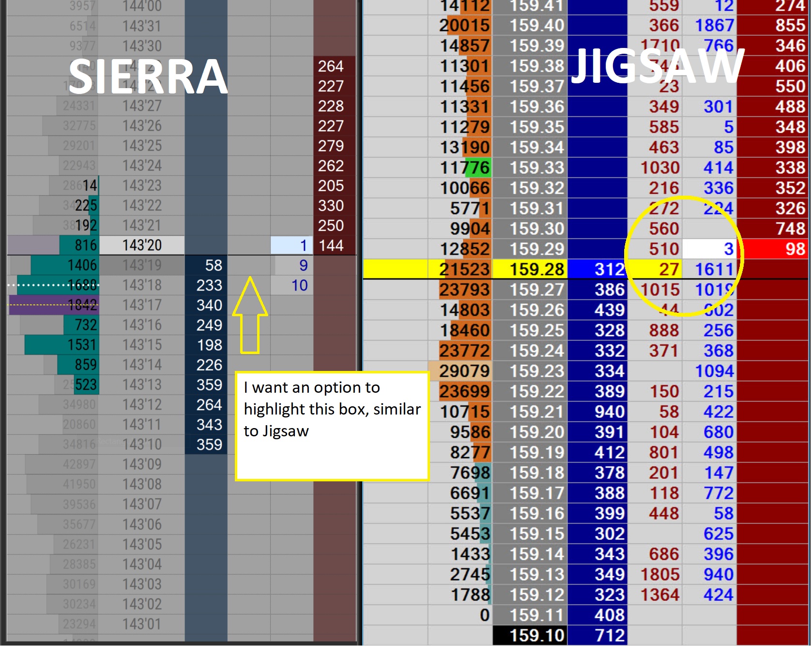The height and width of the screenshot is (646, 812).
Task: Click the highlighted price 159.28 in Jigsaw
Action: click(530, 269)
